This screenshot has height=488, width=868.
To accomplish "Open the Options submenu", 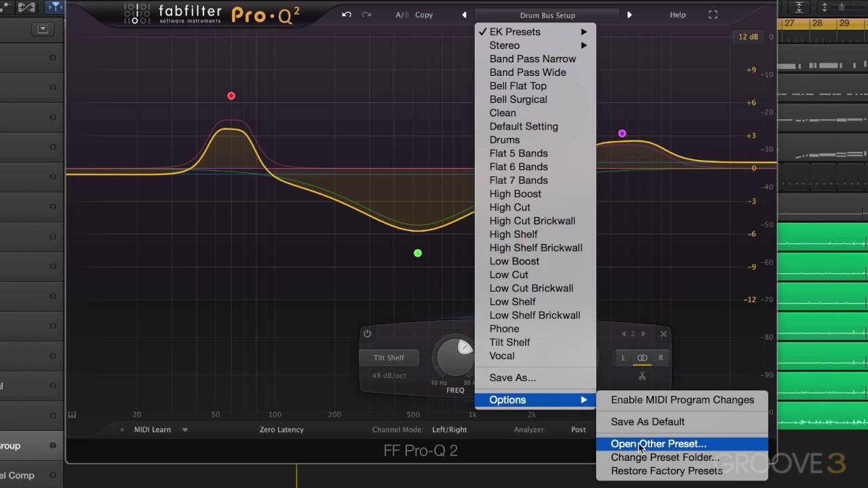I will click(535, 400).
